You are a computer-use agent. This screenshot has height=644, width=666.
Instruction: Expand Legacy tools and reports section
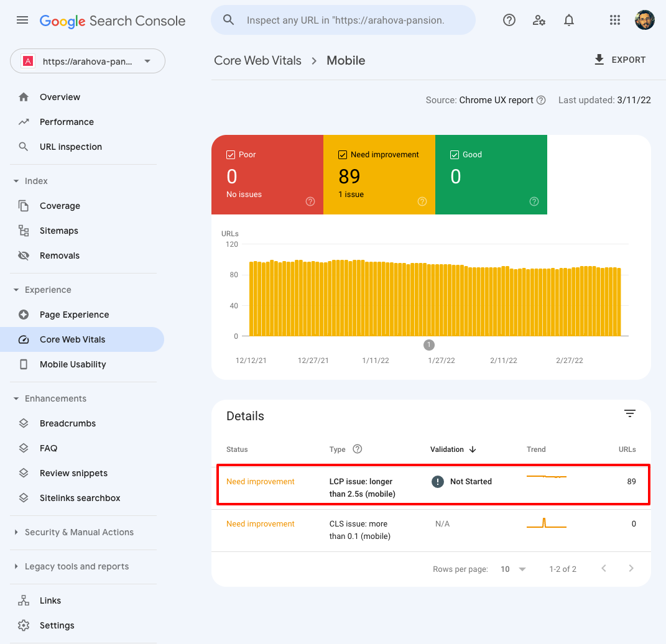[x=16, y=566]
